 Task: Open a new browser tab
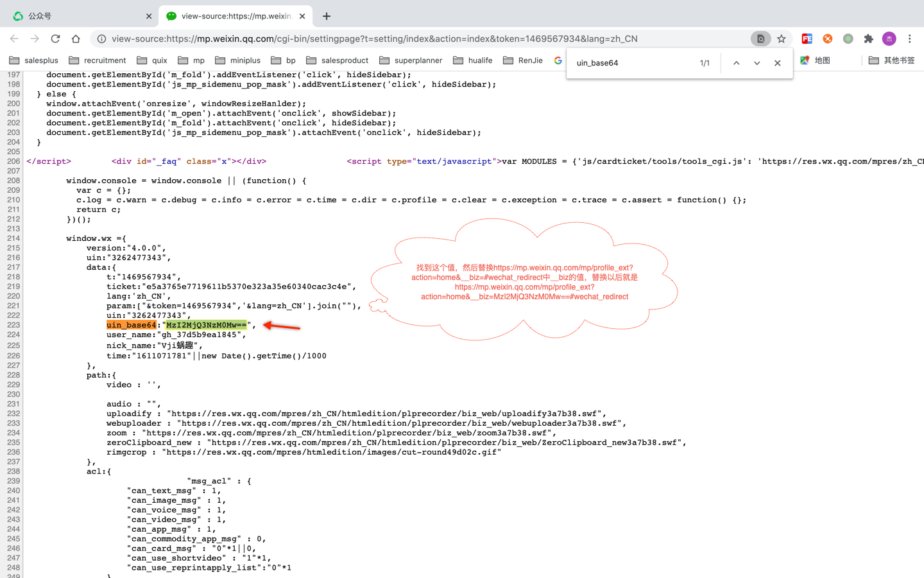[327, 16]
